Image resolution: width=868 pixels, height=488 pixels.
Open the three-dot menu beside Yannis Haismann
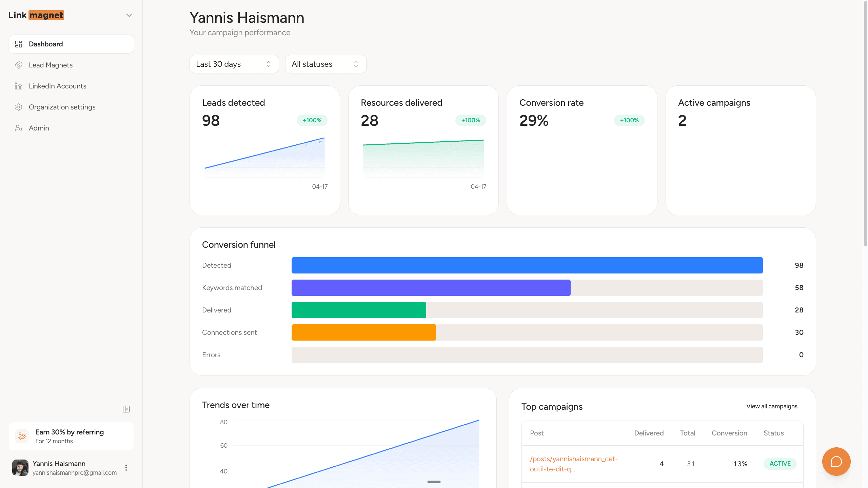click(126, 467)
